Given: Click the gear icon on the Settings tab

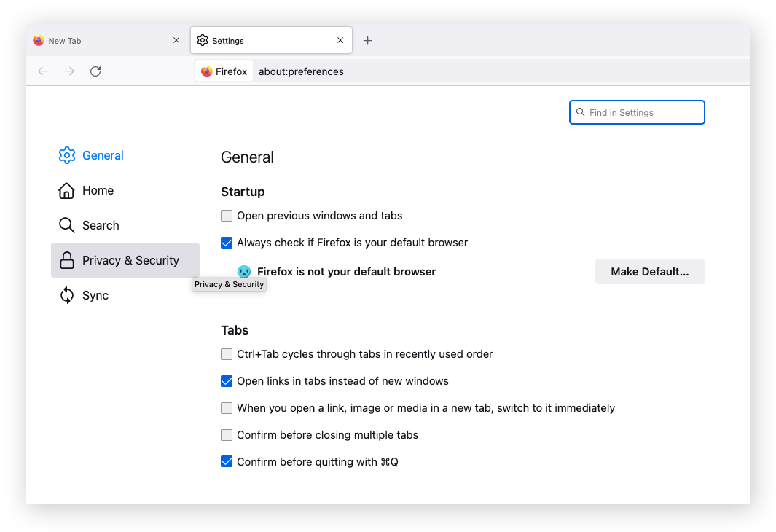Looking at the screenshot, I should tap(203, 40).
